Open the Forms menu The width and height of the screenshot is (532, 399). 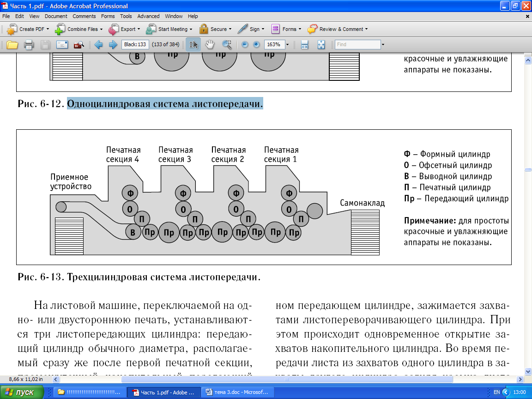click(108, 16)
